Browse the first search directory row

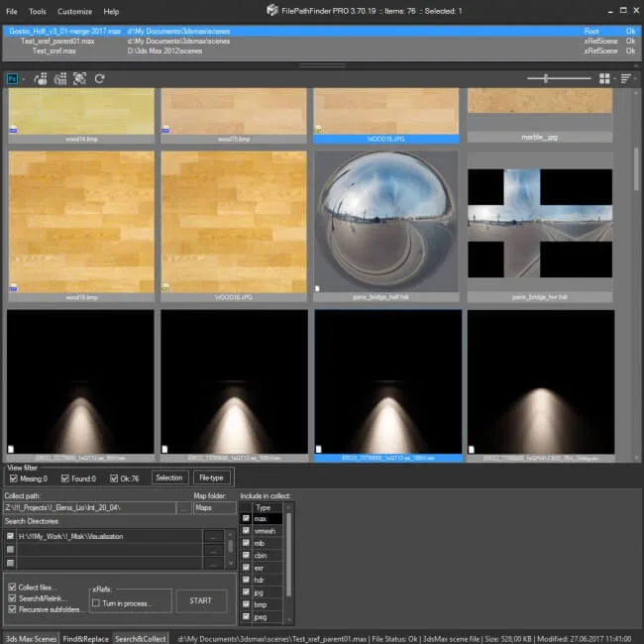[x=213, y=536]
